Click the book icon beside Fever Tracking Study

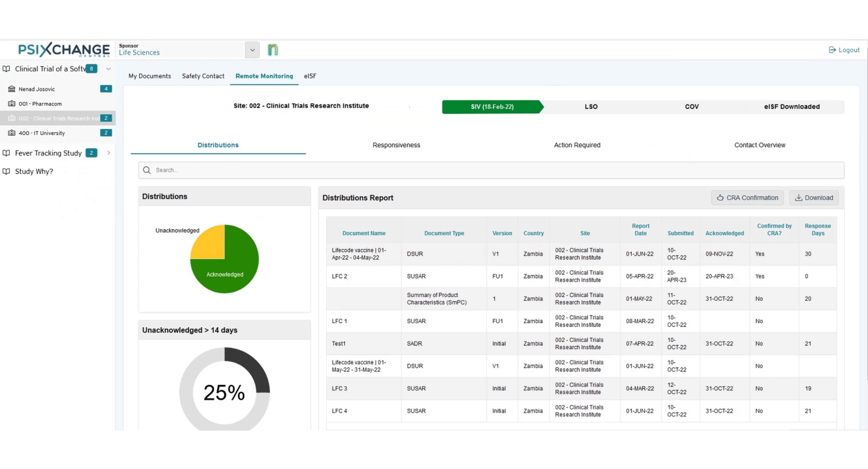click(6, 153)
